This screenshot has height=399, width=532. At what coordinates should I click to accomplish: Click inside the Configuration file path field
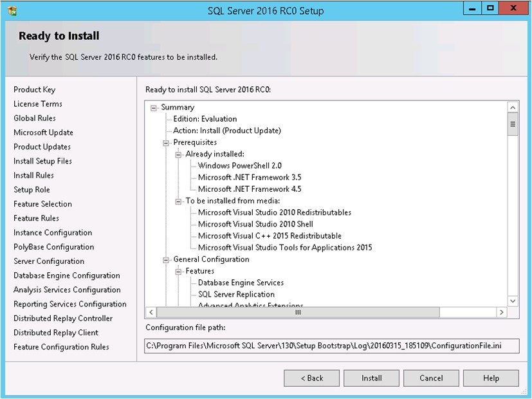click(x=331, y=346)
